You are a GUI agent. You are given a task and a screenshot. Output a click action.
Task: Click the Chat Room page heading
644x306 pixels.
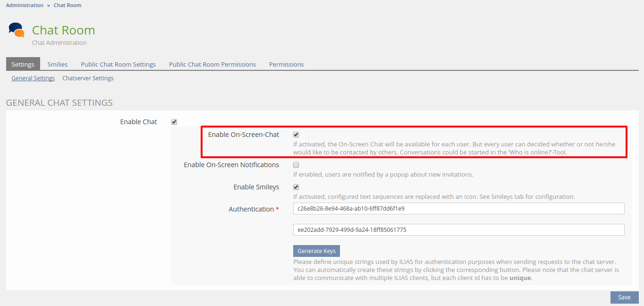tap(64, 30)
